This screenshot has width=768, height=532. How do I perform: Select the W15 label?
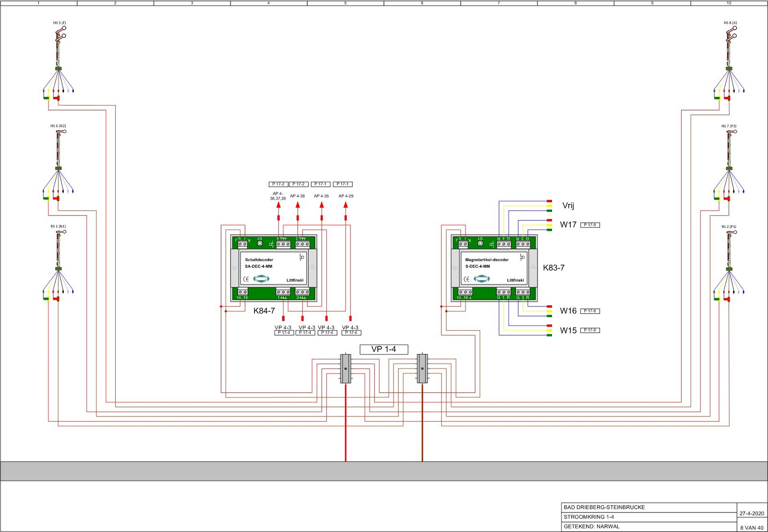click(568, 331)
